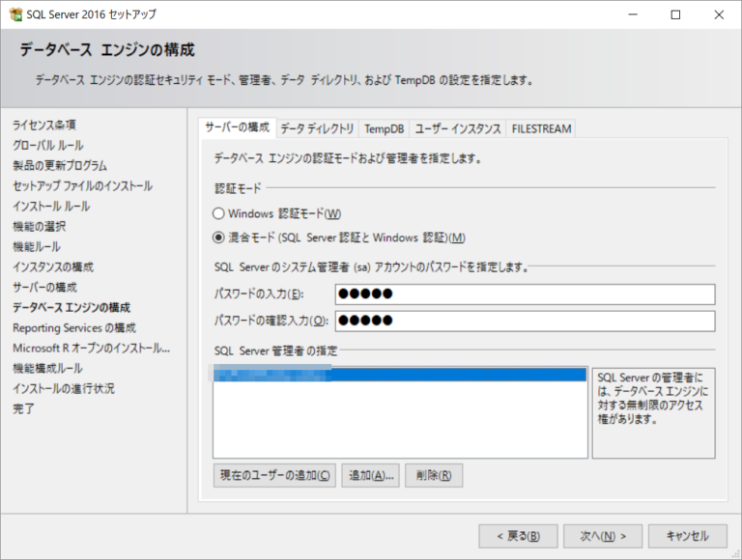Click 現在のユーザーの追加 button
The height and width of the screenshot is (560, 742).
click(x=274, y=475)
